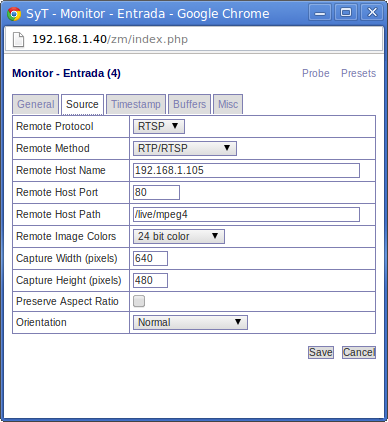Click the Preserve Aspect Ratio label
This screenshot has width=388, height=422.
coord(67,301)
